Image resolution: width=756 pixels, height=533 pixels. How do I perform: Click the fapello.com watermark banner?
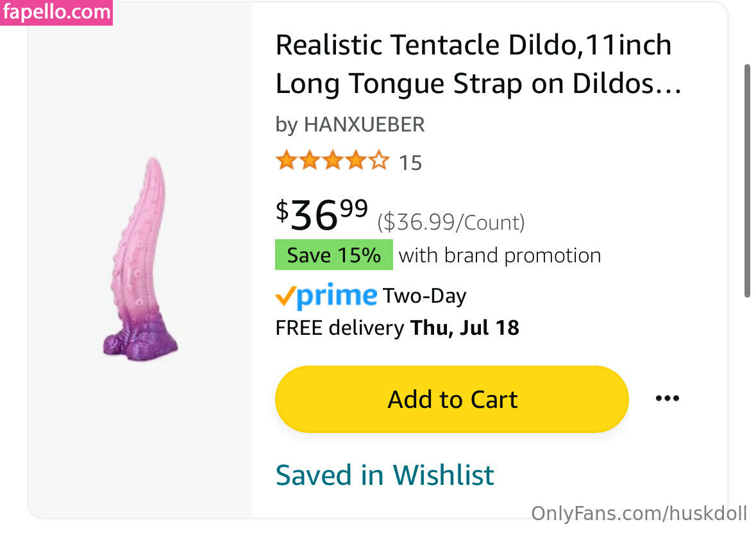[56, 12]
